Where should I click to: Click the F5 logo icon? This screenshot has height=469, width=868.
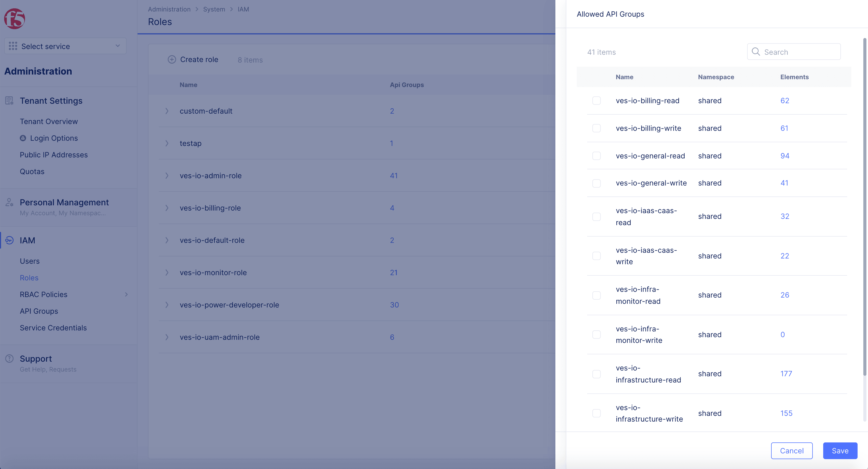point(15,19)
